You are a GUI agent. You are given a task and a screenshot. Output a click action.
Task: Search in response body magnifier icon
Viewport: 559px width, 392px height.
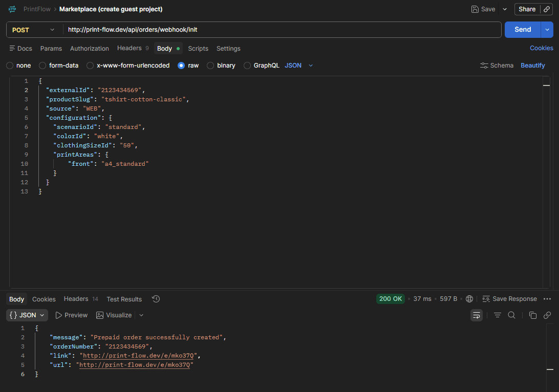[511, 315]
